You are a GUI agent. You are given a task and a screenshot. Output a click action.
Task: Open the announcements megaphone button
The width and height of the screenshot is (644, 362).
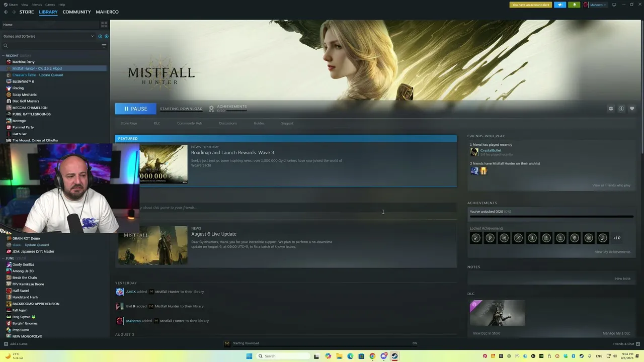click(x=560, y=5)
